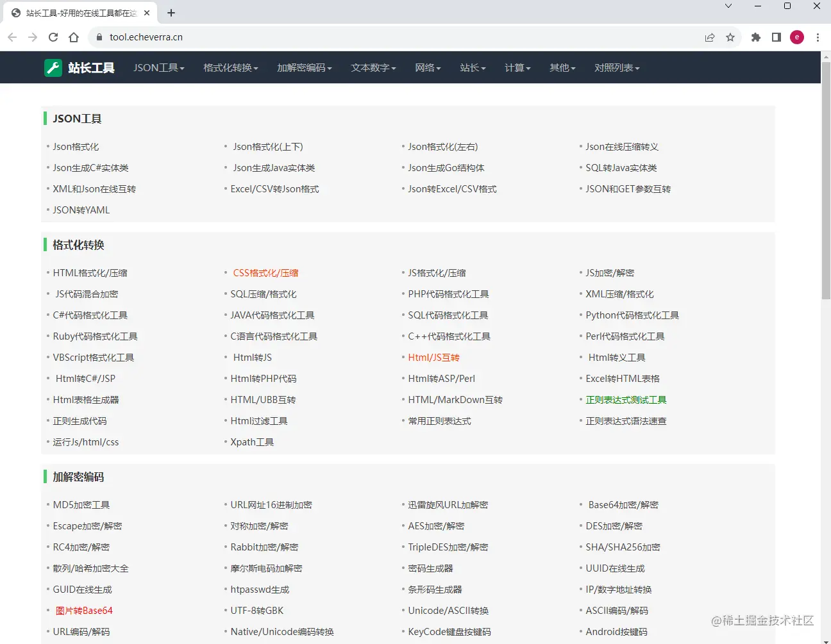
Task: Expand the 格式化转换 dropdown menu
Action: pos(230,67)
